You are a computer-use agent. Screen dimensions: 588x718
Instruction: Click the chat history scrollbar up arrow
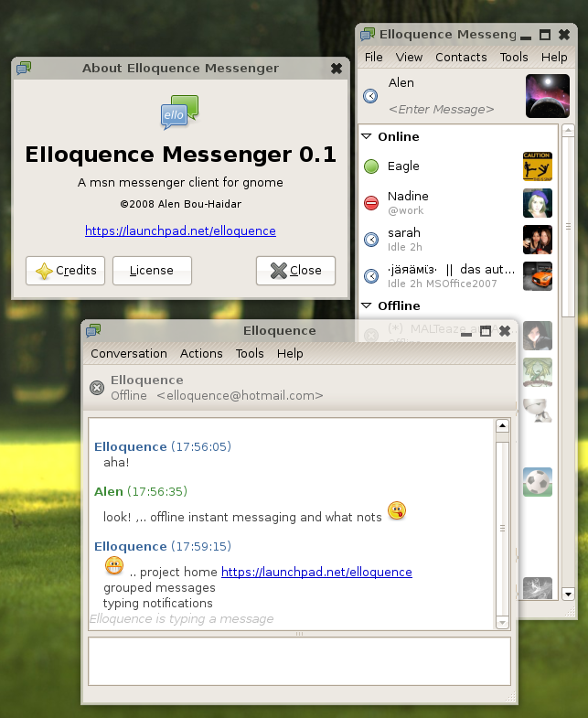coord(502,426)
